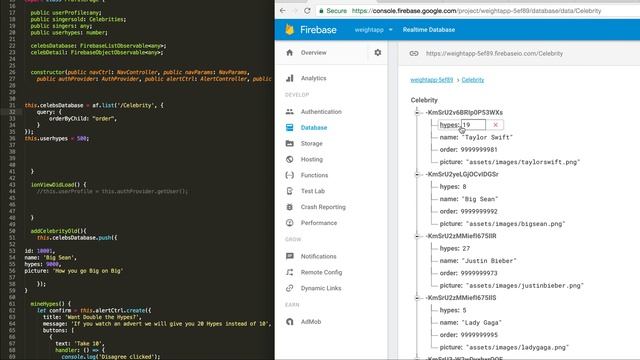Click the browser back arrow
640x360 pixels.
click(x=283, y=11)
